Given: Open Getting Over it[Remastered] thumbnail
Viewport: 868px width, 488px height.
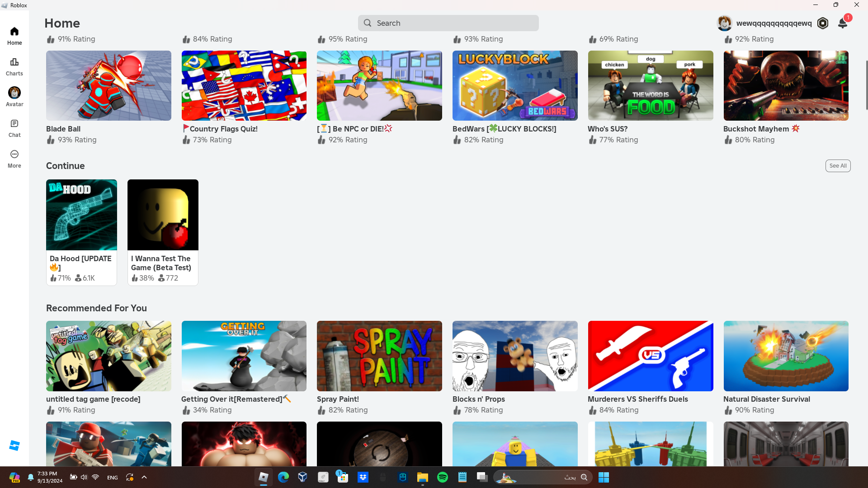Looking at the screenshot, I should coord(244,356).
